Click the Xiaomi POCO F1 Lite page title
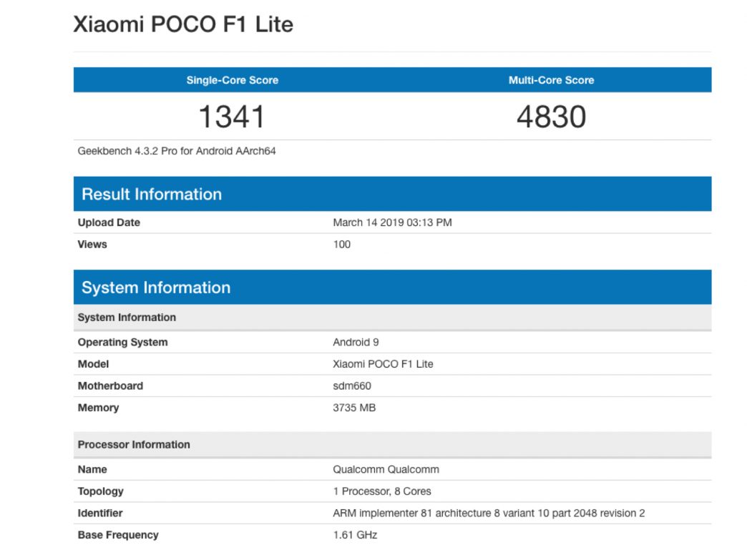The height and width of the screenshot is (560, 747). click(x=183, y=24)
